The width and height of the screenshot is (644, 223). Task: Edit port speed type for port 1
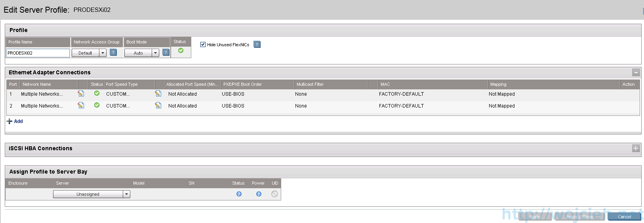click(158, 94)
